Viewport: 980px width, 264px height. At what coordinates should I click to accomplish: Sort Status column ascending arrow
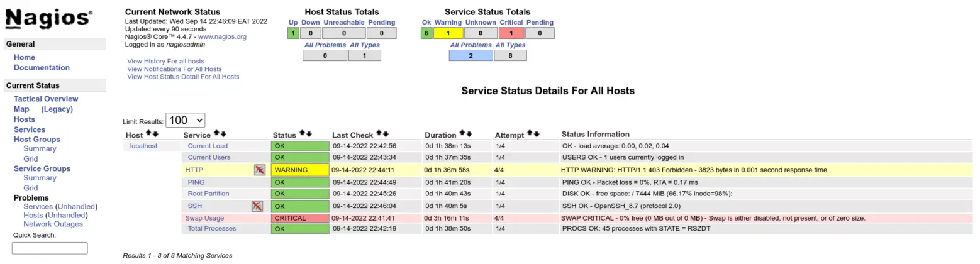302,134
